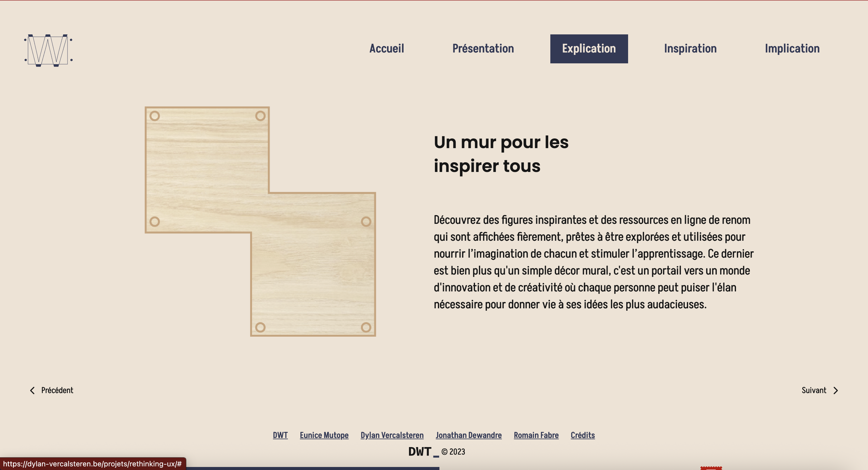Open the Inspiration section

click(x=690, y=49)
